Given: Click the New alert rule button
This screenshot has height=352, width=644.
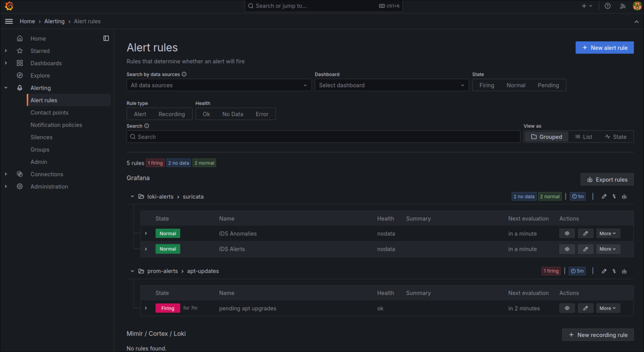Looking at the screenshot, I should 605,47.
